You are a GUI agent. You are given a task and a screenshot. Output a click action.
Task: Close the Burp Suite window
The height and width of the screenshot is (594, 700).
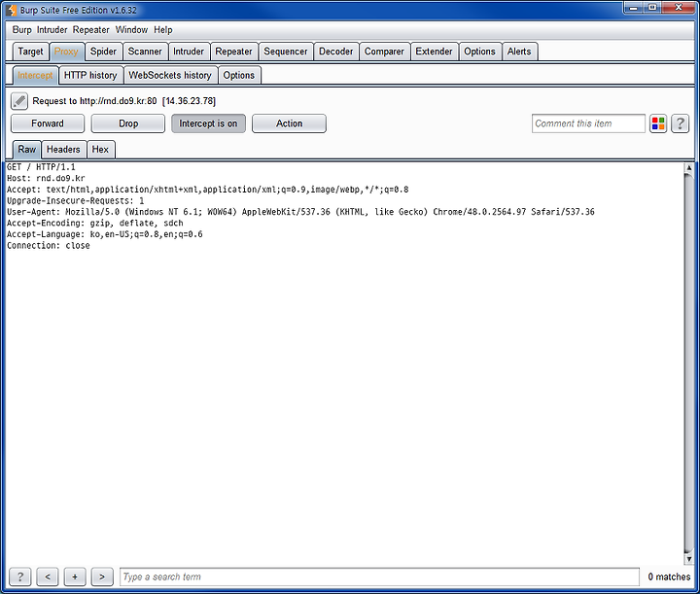tap(679, 8)
